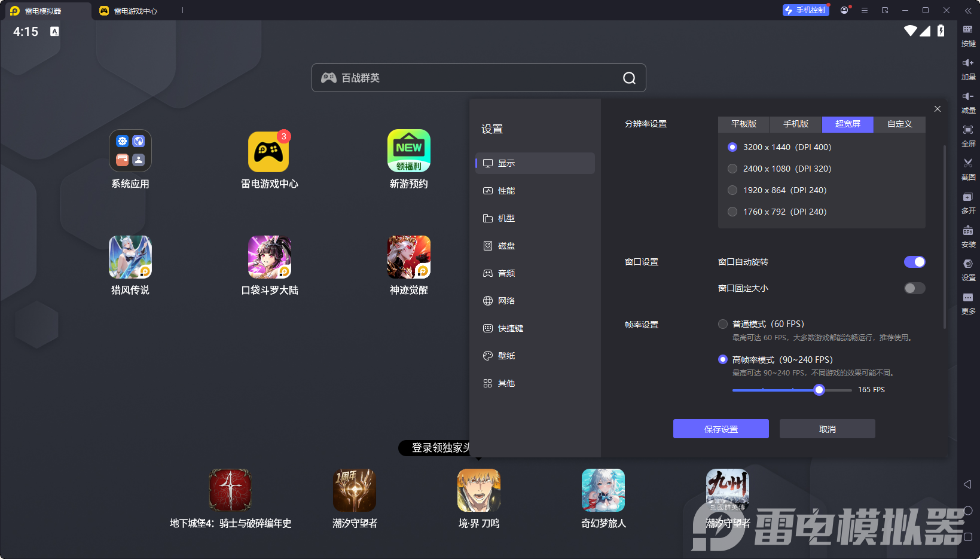The height and width of the screenshot is (559, 980).
Task: Switch to the 手机版 resolution tab
Action: (x=796, y=124)
